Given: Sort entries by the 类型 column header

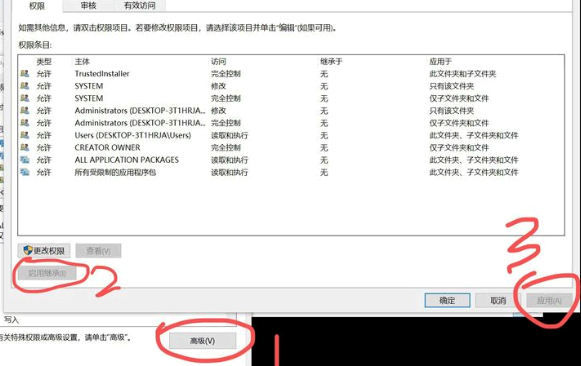Looking at the screenshot, I should [44, 61].
